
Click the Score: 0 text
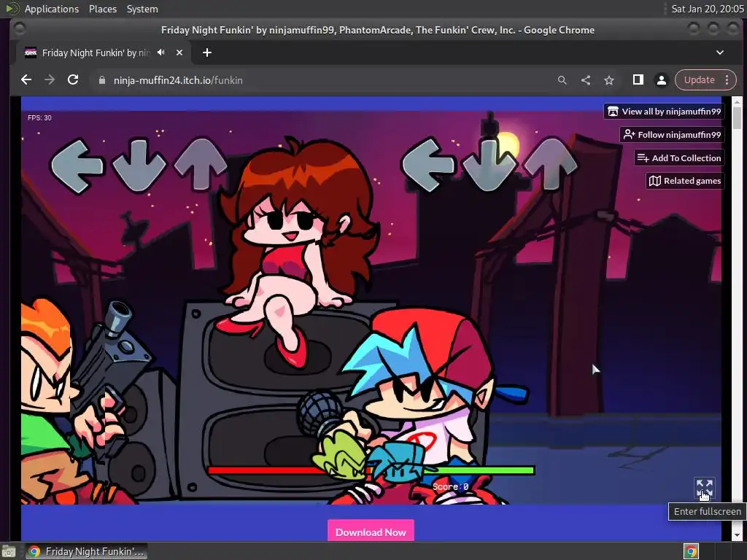pyautogui.click(x=450, y=486)
